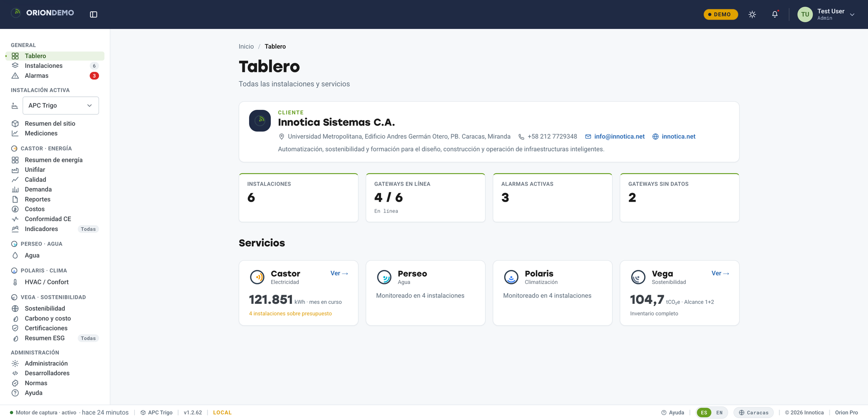Image resolution: width=868 pixels, height=420 pixels.
Task: Click the Vega service icon
Action: tap(638, 277)
